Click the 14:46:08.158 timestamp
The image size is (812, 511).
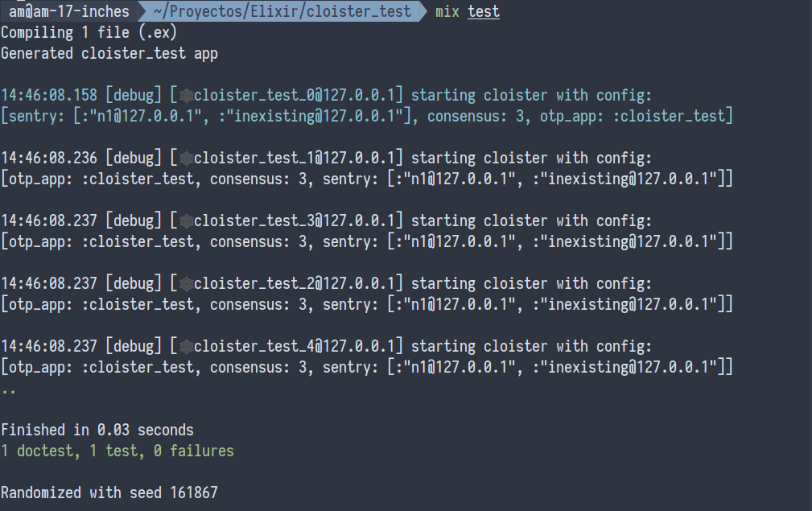coord(49,97)
